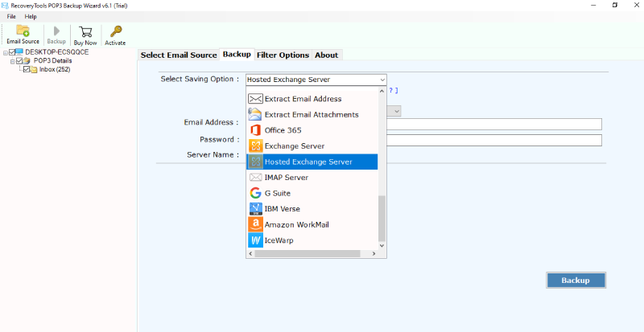
Task: Click the blue Backup button
Action: 576,281
